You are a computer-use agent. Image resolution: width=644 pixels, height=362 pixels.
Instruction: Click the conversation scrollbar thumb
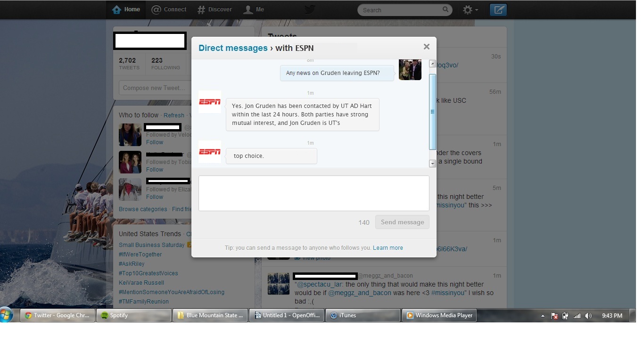[x=432, y=112]
